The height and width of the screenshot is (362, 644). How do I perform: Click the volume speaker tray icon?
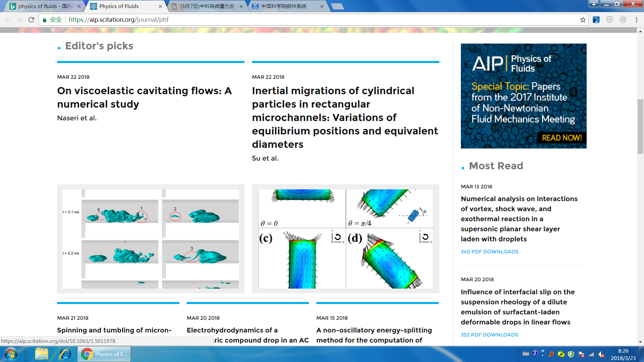click(x=601, y=354)
